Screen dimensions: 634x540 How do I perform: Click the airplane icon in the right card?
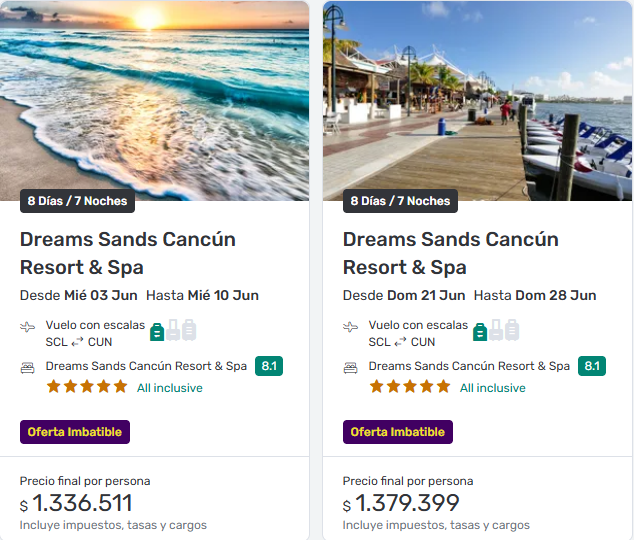351,327
